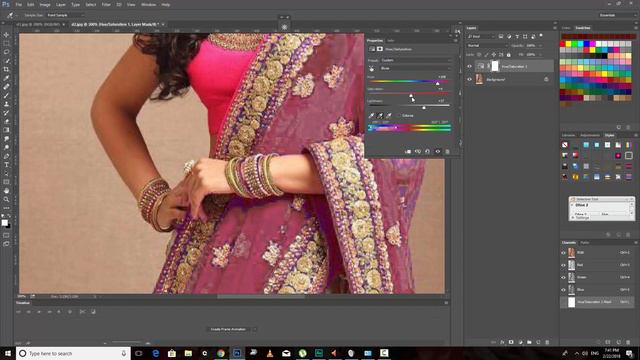
Task: Select the Hue/Saturation 1 layer mask thumbnail
Action: [495, 66]
